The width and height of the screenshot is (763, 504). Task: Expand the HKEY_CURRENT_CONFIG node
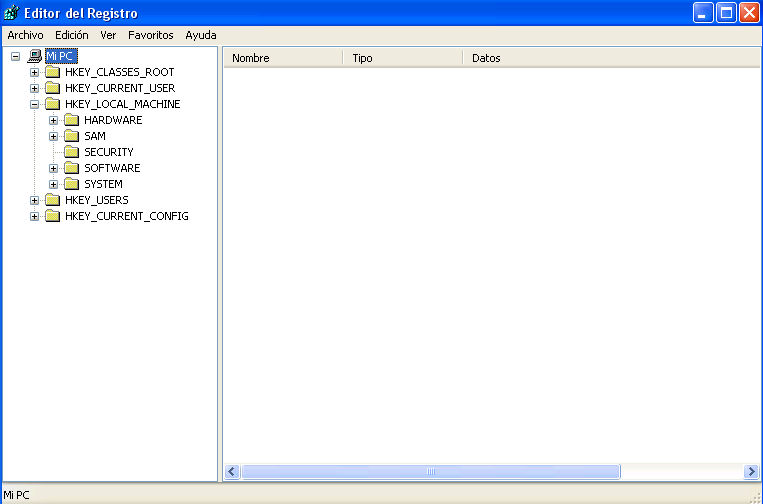[34, 216]
